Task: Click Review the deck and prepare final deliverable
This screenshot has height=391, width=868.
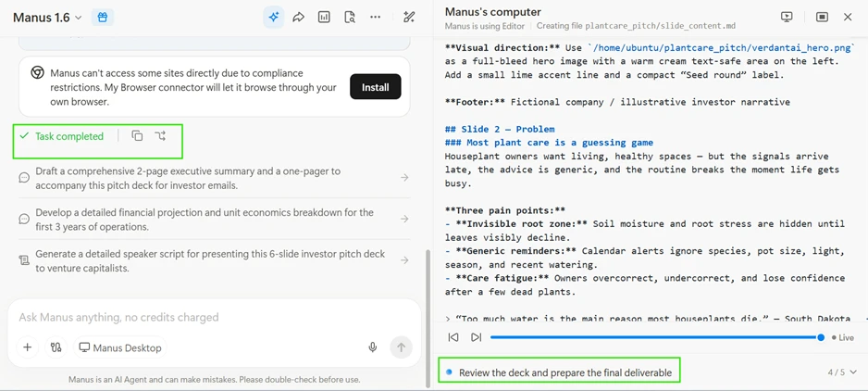Action: click(x=565, y=372)
